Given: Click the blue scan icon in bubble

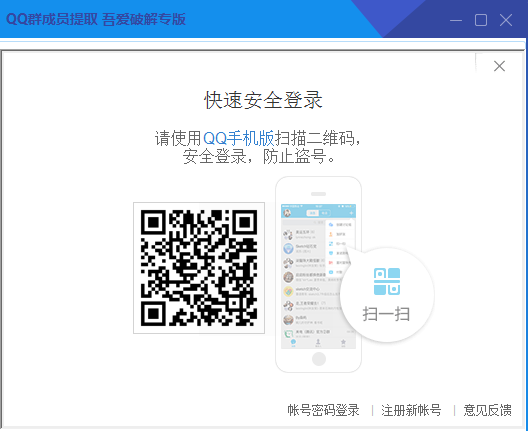Looking at the screenshot, I should (x=387, y=281).
